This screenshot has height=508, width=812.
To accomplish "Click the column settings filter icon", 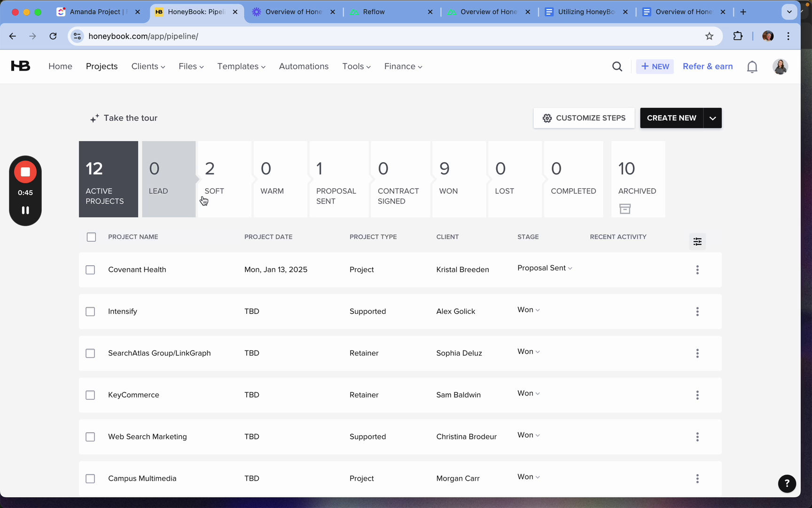I will 697,241.
